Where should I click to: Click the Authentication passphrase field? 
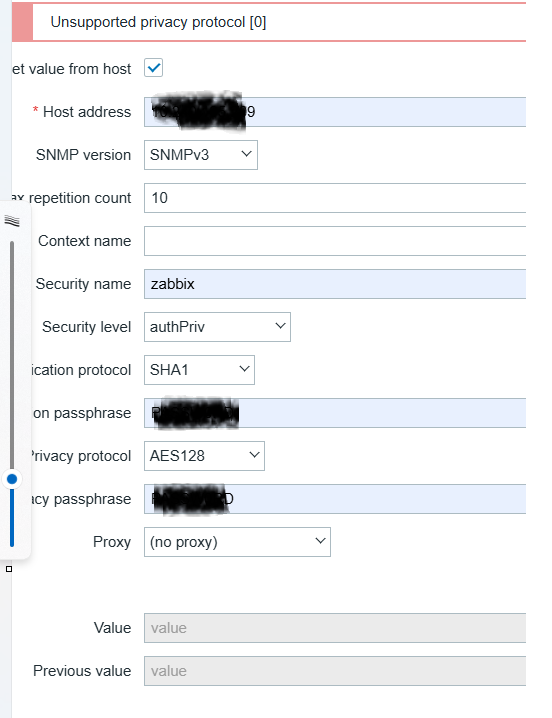click(335, 413)
